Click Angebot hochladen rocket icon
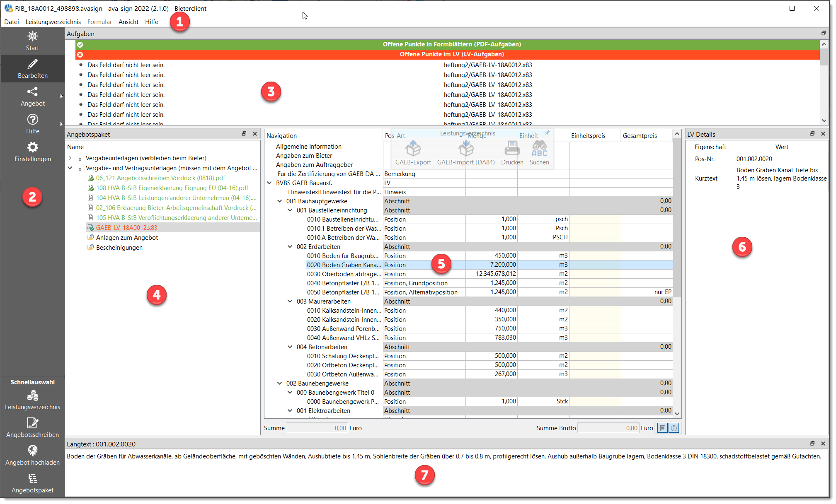Viewport: 836px width, 504px height. click(x=32, y=451)
